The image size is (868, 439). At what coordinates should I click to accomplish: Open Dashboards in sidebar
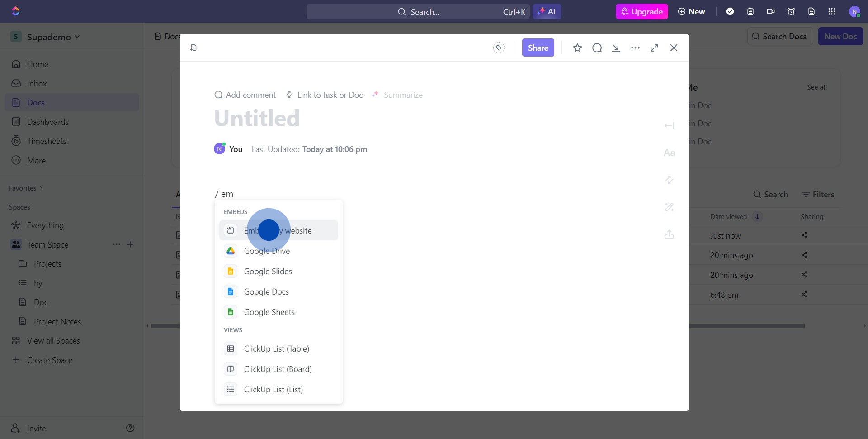72,122
